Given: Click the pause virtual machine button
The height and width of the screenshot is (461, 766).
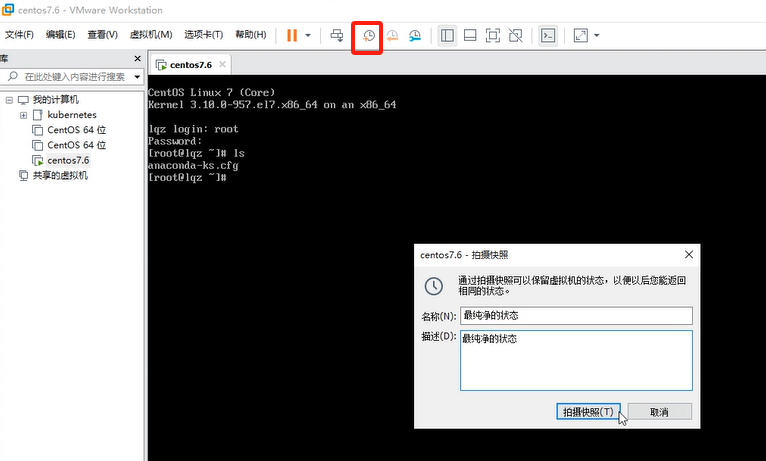Looking at the screenshot, I should tap(292, 35).
